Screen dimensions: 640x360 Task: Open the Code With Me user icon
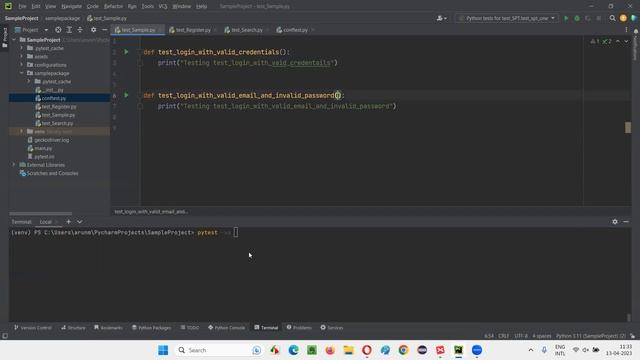click(441, 18)
